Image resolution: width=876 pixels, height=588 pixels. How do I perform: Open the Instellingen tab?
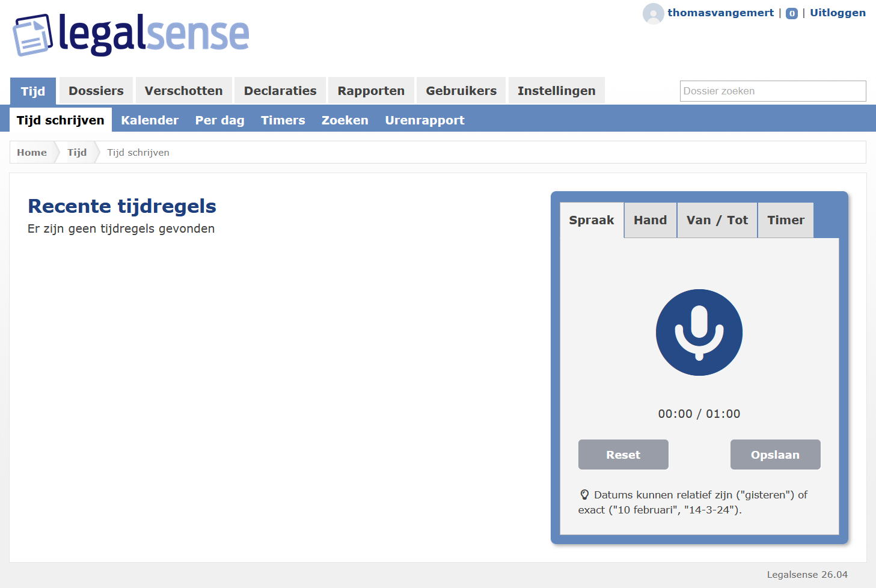tap(557, 91)
